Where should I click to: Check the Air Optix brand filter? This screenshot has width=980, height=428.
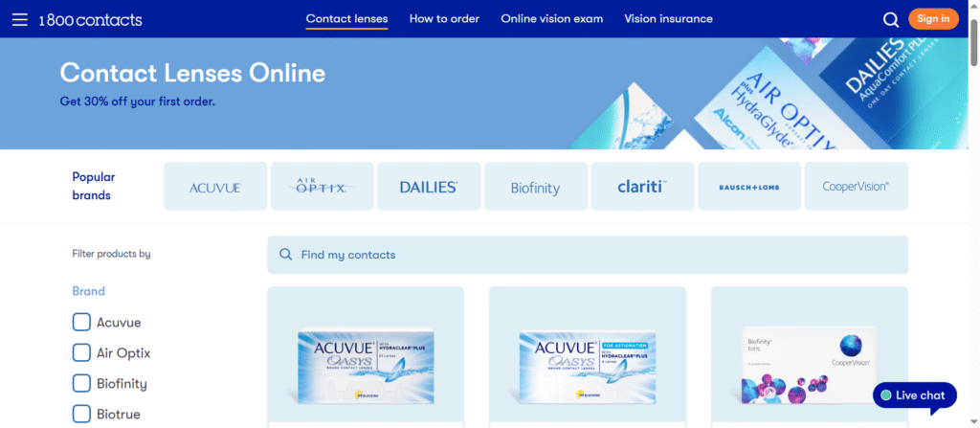tap(81, 353)
